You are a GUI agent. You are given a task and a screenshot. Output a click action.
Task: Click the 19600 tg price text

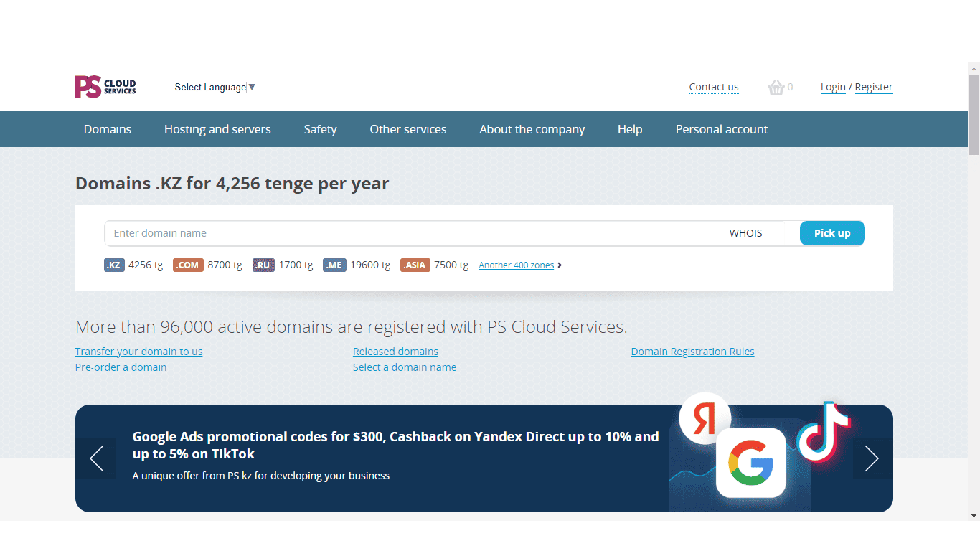point(370,265)
